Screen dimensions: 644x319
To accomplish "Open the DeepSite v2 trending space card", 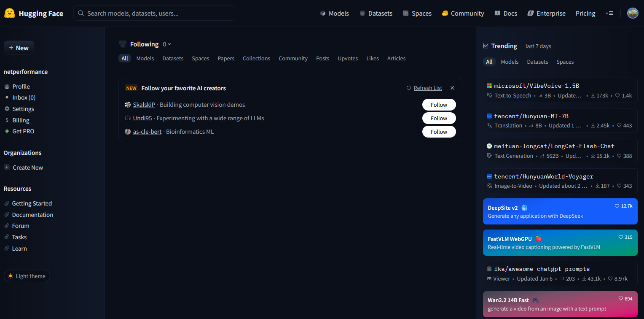I will point(560,211).
